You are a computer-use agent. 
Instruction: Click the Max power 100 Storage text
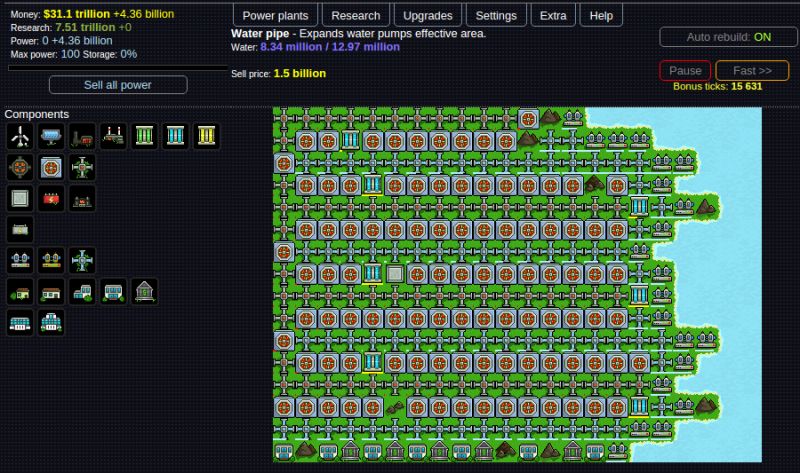click(73, 54)
